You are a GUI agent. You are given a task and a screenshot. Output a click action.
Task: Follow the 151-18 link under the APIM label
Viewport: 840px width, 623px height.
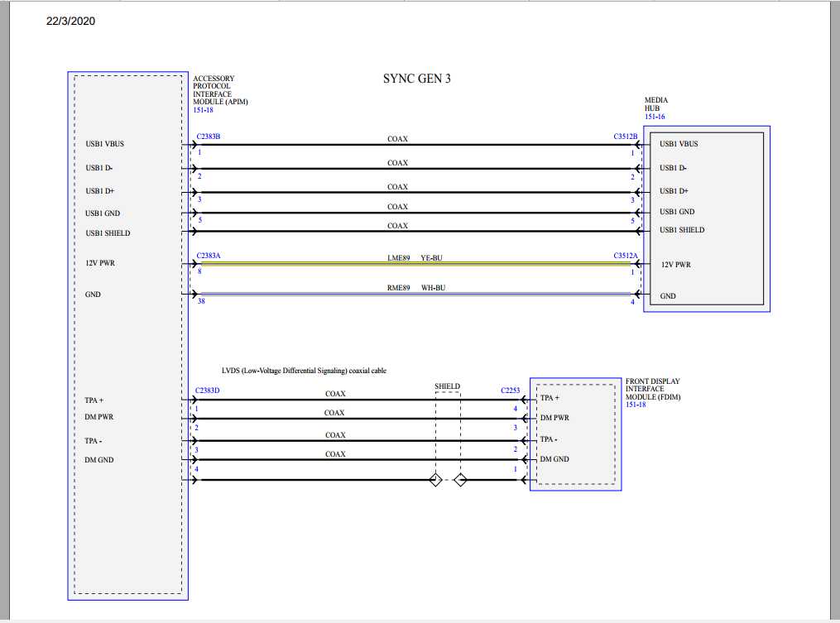(x=204, y=110)
